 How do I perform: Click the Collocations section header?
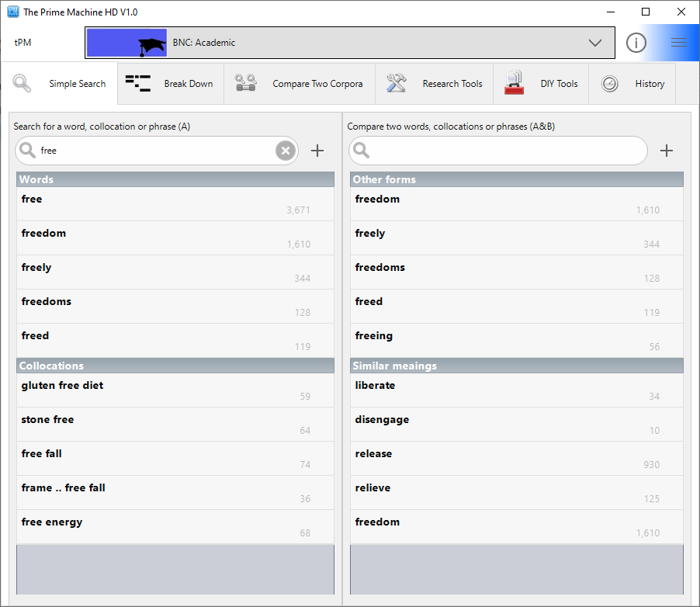175,366
